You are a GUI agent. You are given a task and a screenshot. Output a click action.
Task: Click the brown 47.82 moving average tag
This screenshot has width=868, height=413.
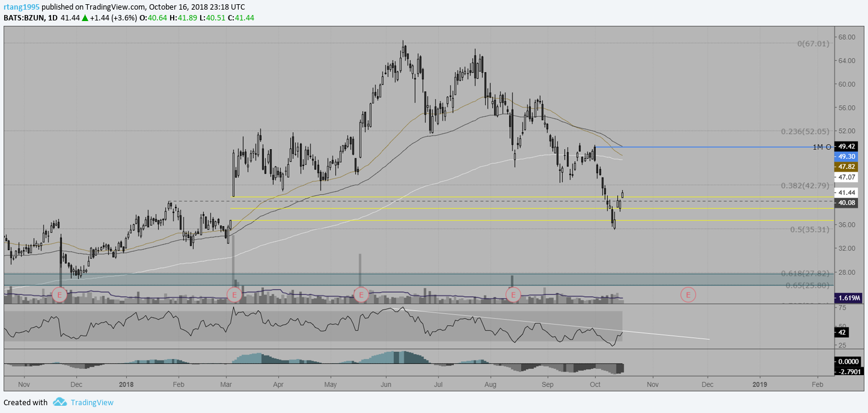click(x=847, y=167)
